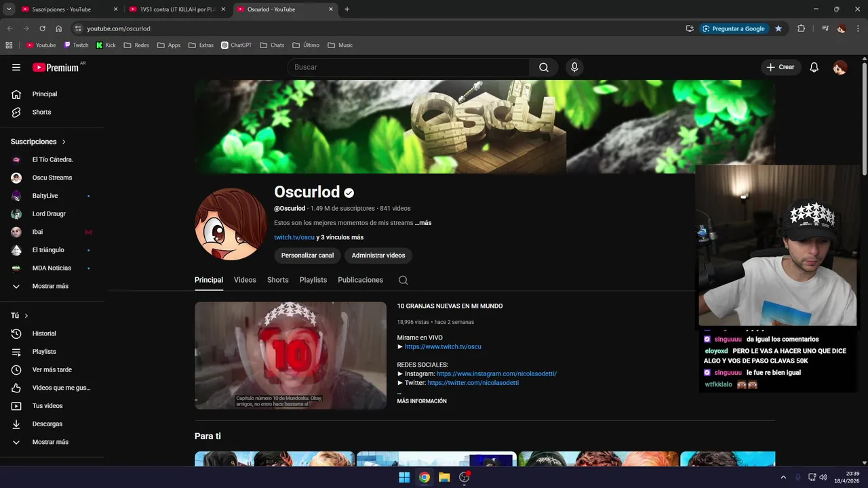Open the Chrome apps grid shortcut
The image size is (868, 488).
click(x=9, y=45)
